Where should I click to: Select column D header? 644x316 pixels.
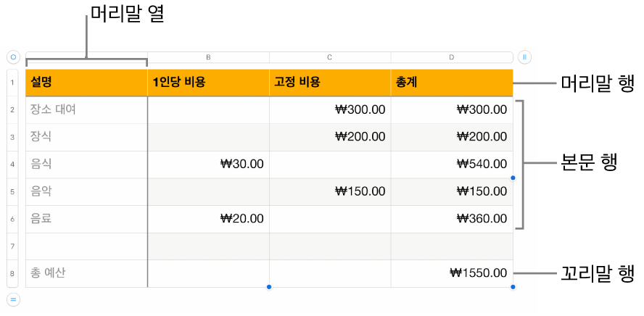tap(451, 57)
